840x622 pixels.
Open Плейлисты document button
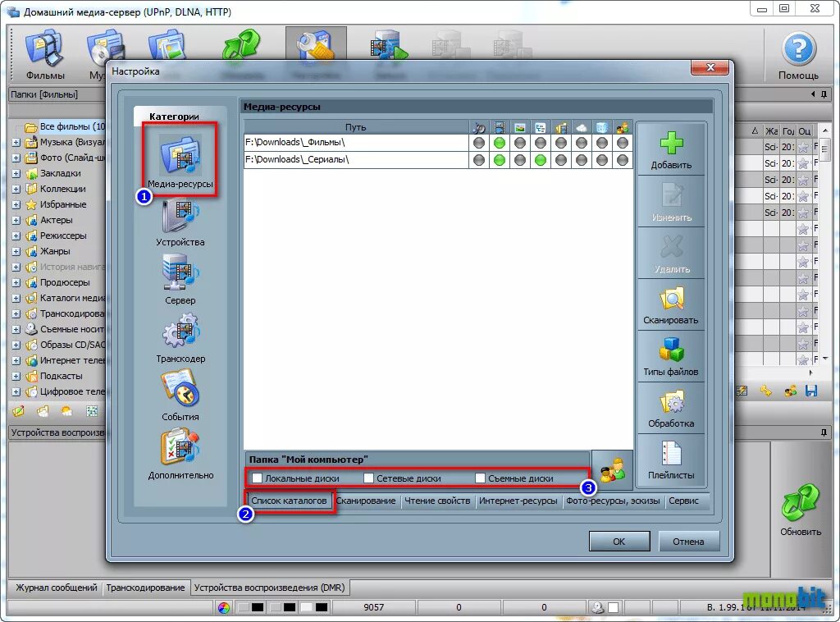(671, 460)
